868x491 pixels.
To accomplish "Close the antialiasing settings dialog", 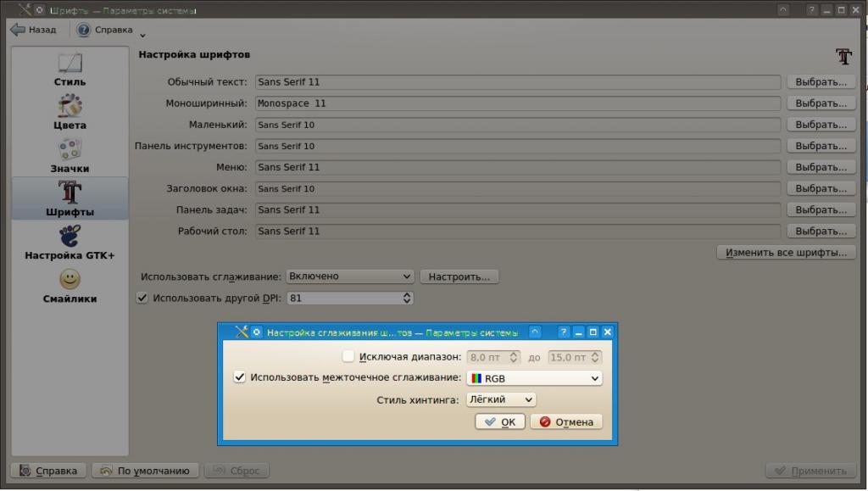I will tap(607, 332).
